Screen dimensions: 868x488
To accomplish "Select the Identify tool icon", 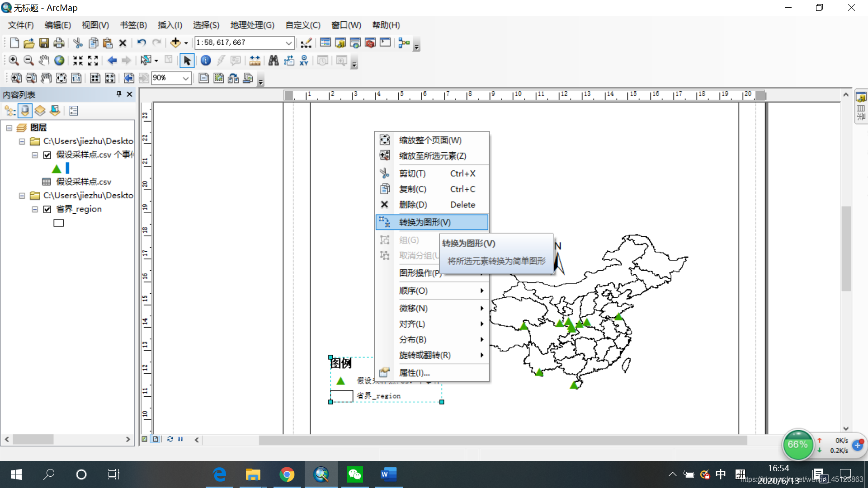I will click(x=206, y=61).
